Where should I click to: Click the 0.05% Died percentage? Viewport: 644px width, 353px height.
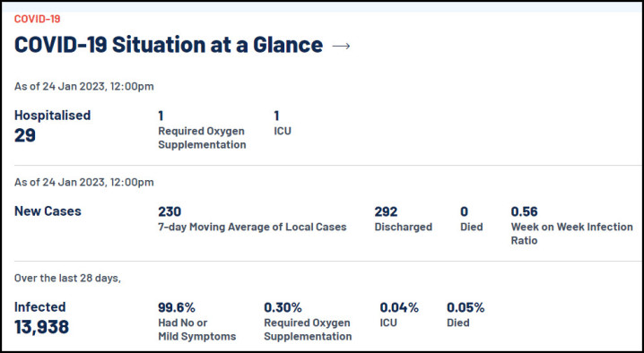466,307
